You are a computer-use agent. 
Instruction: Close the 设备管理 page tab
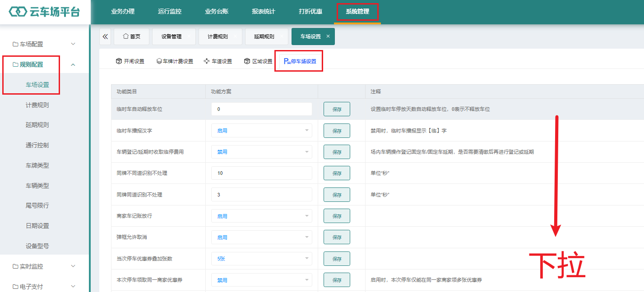[x=188, y=36]
